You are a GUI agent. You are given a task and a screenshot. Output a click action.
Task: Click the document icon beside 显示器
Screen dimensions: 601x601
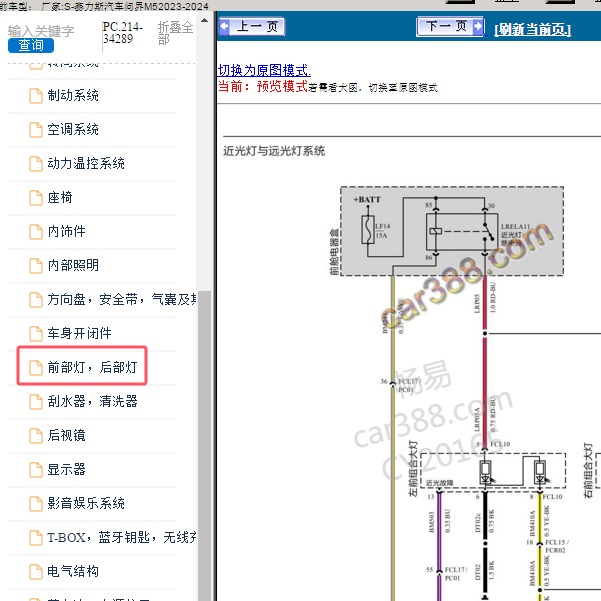pyautogui.click(x=36, y=470)
